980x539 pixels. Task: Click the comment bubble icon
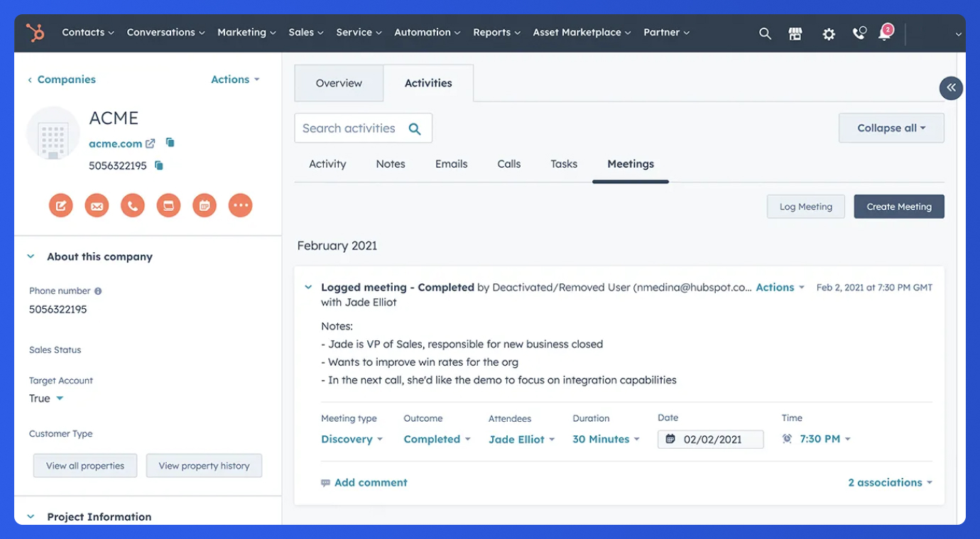(x=325, y=483)
